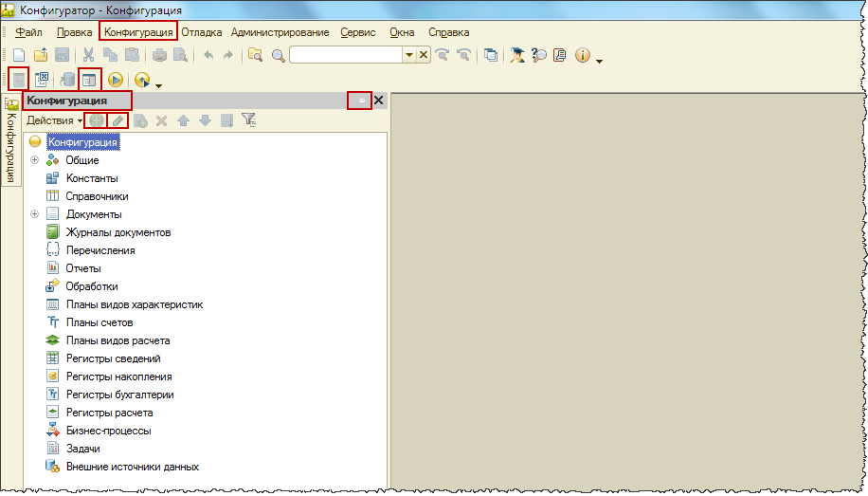Image resolution: width=868 pixels, height=496 pixels.
Task: Click the Open file folder icon
Action: (41, 55)
